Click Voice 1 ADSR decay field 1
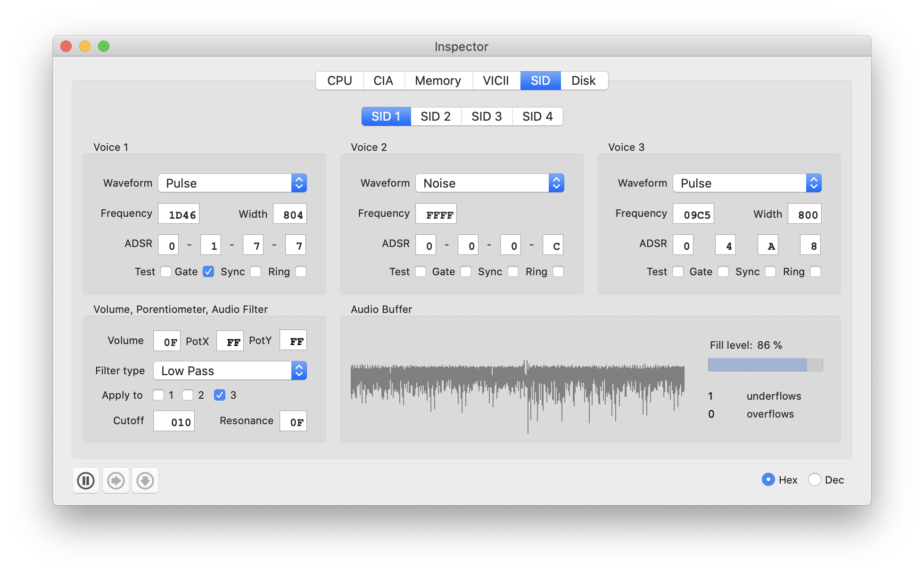924x575 pixels. coord(211,245)
